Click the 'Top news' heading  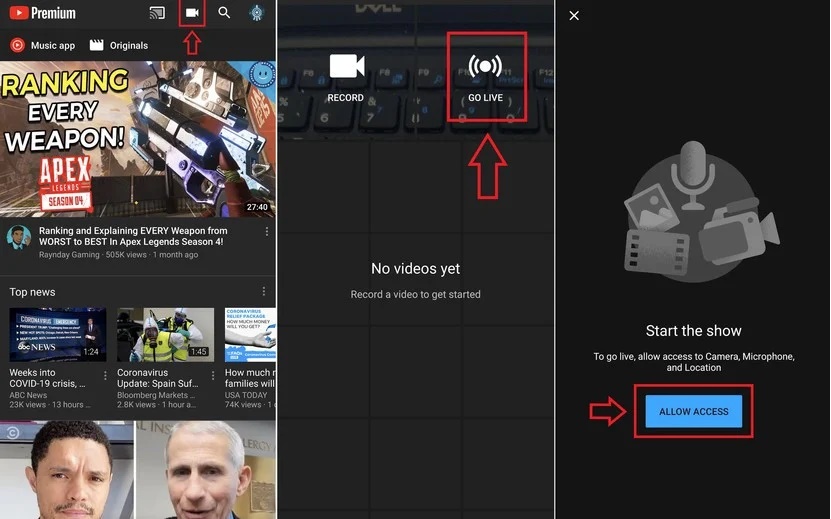point(32,292)
